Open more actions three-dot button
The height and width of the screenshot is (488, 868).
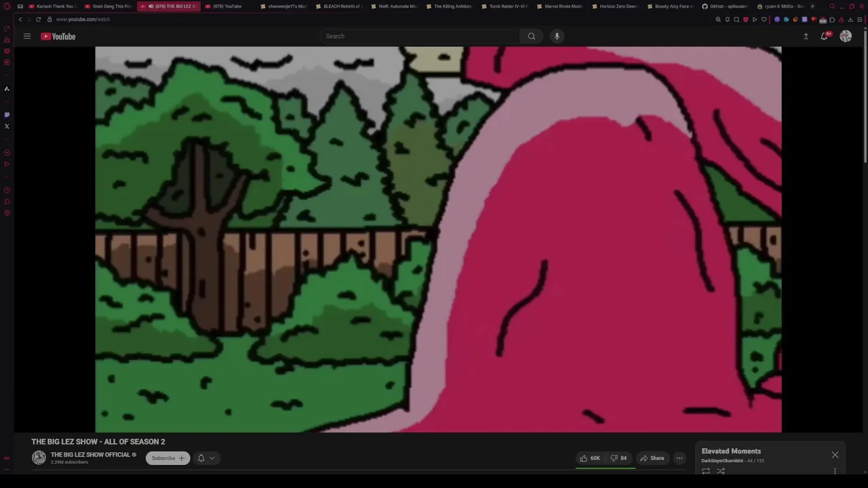pyautogui.click(x=679, y=458)
